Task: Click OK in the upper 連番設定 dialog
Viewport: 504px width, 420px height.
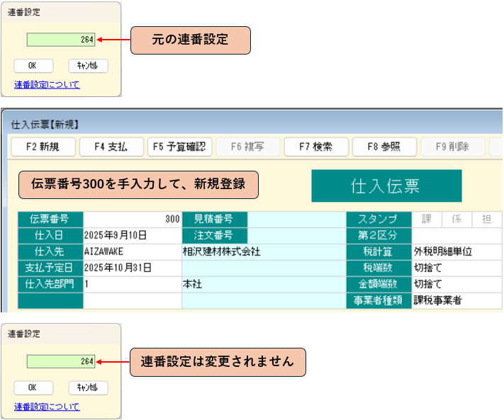Action: click(33, 66)
